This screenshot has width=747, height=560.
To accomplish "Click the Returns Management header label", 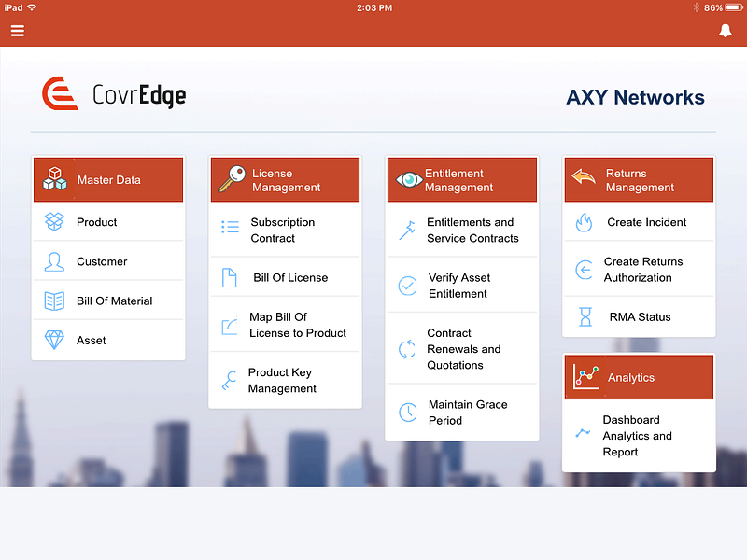I will tap(640, 180).
